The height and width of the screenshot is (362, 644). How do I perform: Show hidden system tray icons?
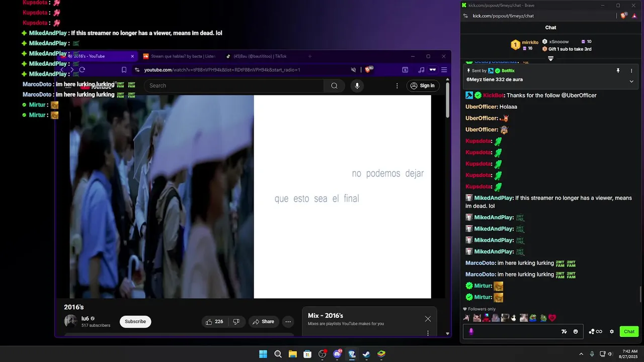[581, 354]
